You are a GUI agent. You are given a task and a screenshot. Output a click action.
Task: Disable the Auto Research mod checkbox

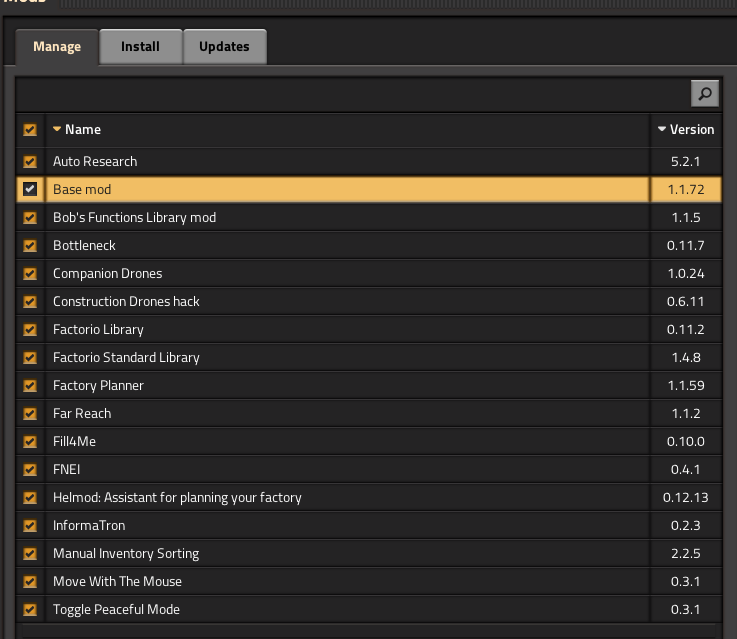(30, 162)
